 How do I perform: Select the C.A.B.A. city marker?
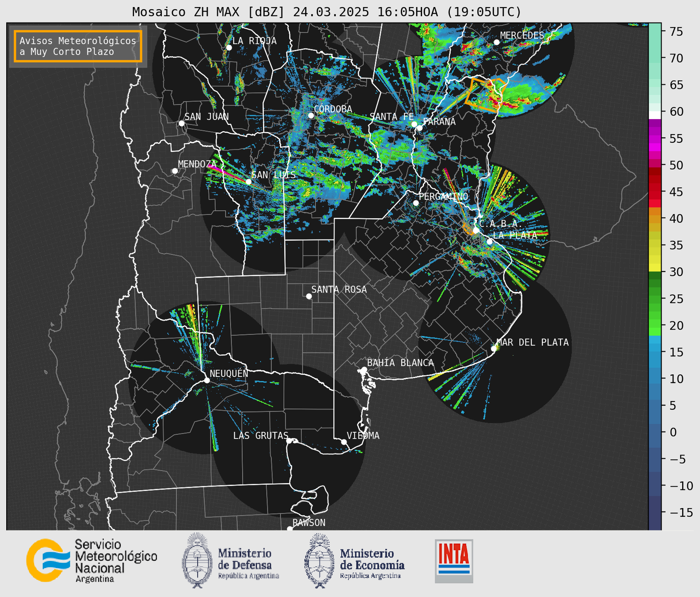(476, 230)
